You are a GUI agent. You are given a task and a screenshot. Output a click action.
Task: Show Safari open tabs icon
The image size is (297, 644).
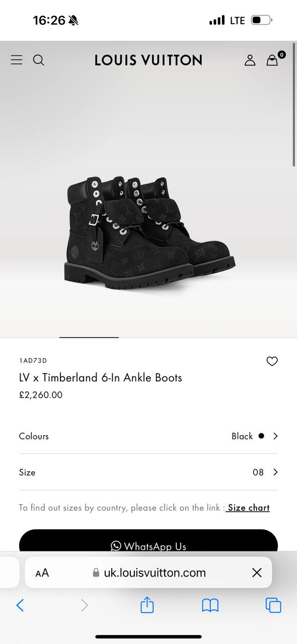click(x=273, y=605)
